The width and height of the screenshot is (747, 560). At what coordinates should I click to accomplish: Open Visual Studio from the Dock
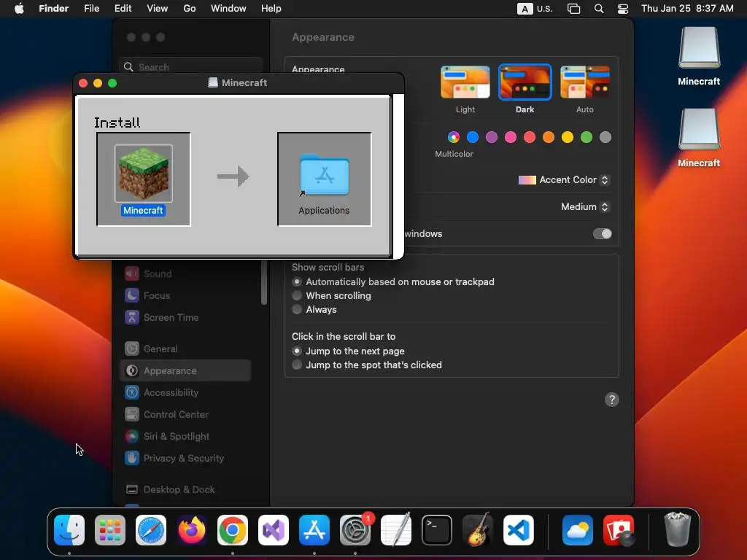(x=274, y=530)
